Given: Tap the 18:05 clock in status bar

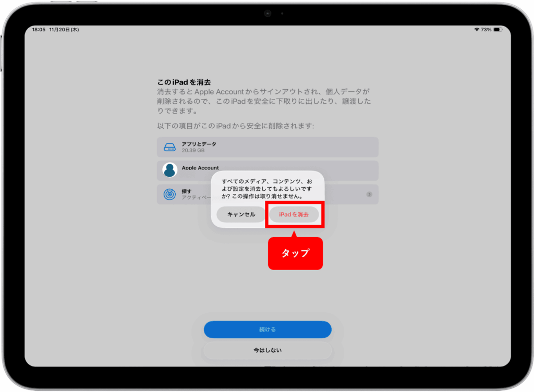Looking at the screenshot, I should tap(38, 30).
